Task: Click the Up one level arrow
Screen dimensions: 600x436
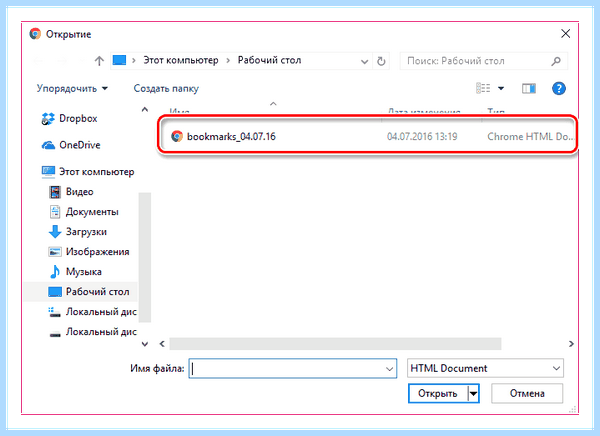Action: point(99,61)
